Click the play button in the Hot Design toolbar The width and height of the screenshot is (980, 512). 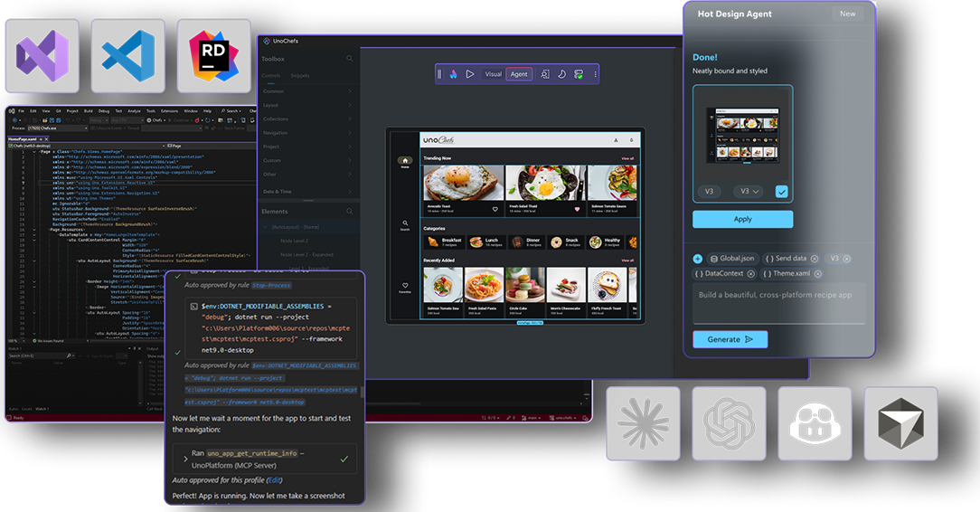[x=470, y=74]
